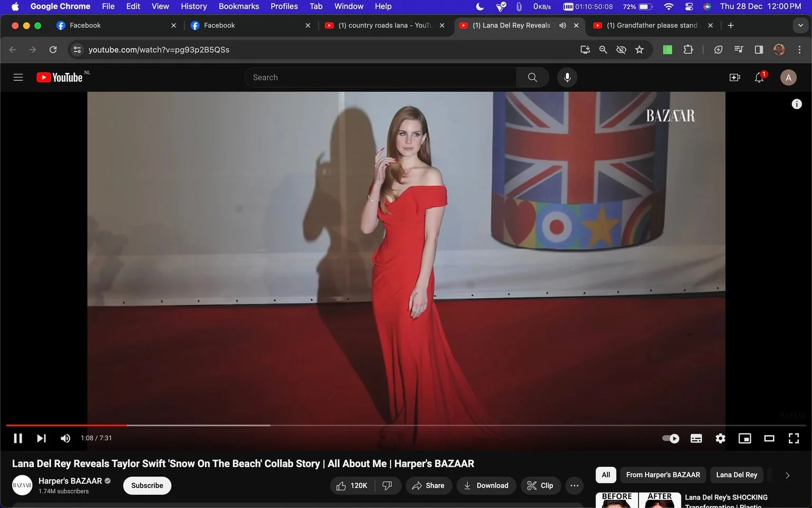Open macOS Control Center
The image size is (812, 508).
(x=689, y=6)
